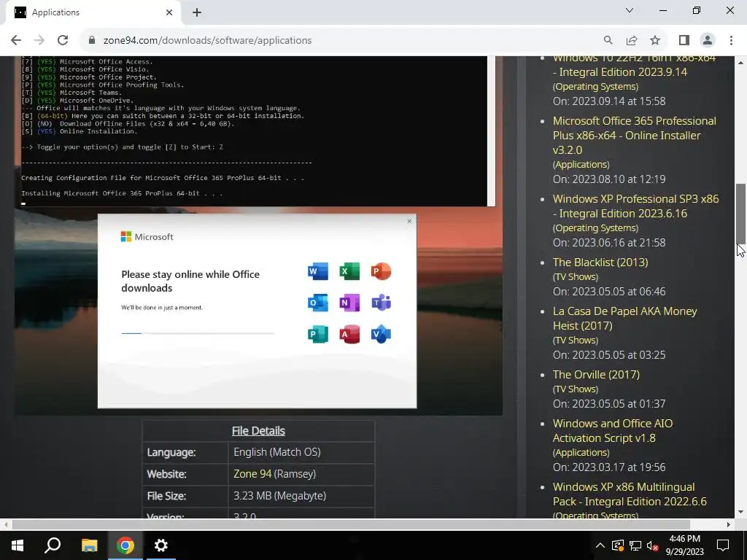The width and height of the screenshot is (747, 560).
Task: Open La Casa De Papel AKA Money Heist link
Action: point(624,319)
